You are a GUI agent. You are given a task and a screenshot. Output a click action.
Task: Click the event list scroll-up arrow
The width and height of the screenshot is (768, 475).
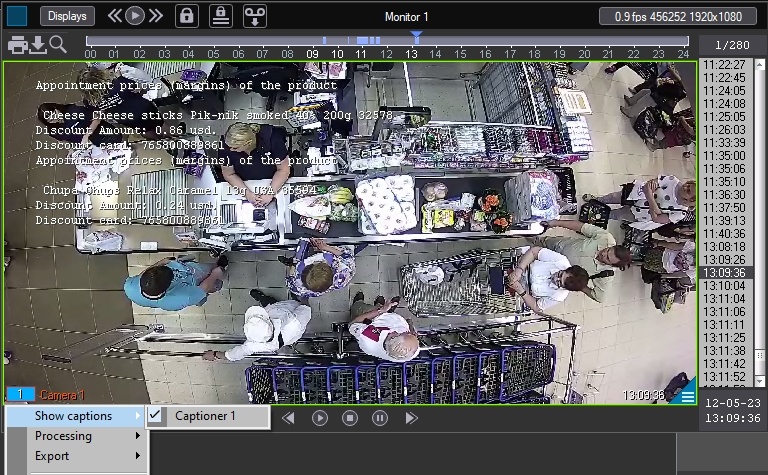760,64
